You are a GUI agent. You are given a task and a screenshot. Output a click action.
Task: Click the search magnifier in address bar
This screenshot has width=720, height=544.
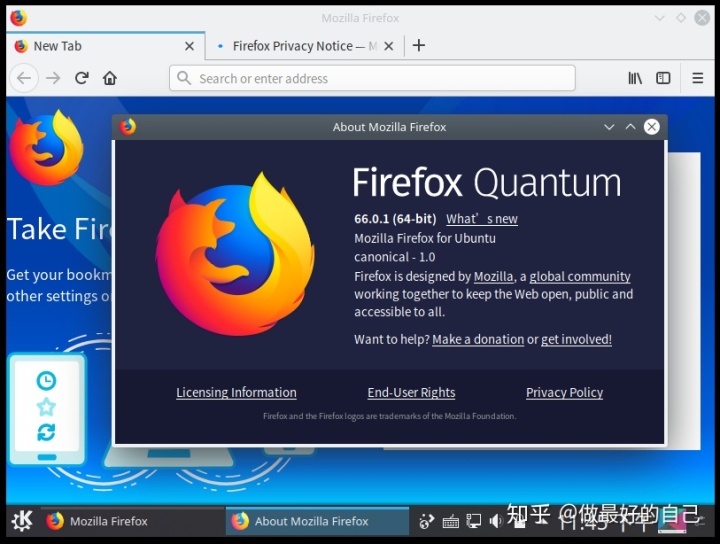tap(184, 78)
